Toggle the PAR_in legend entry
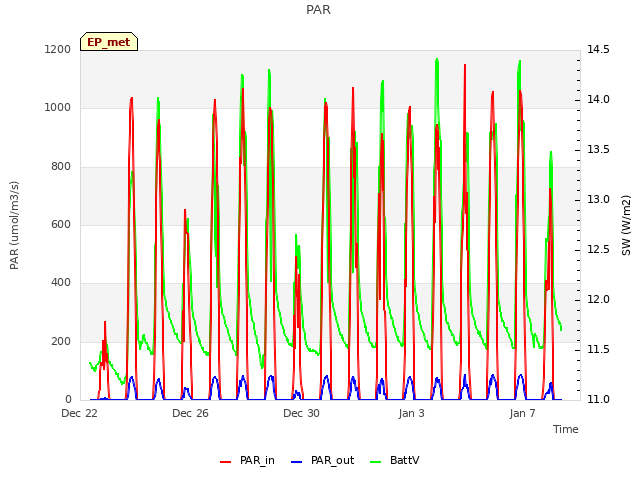640x480 pixels. (247, 460)
